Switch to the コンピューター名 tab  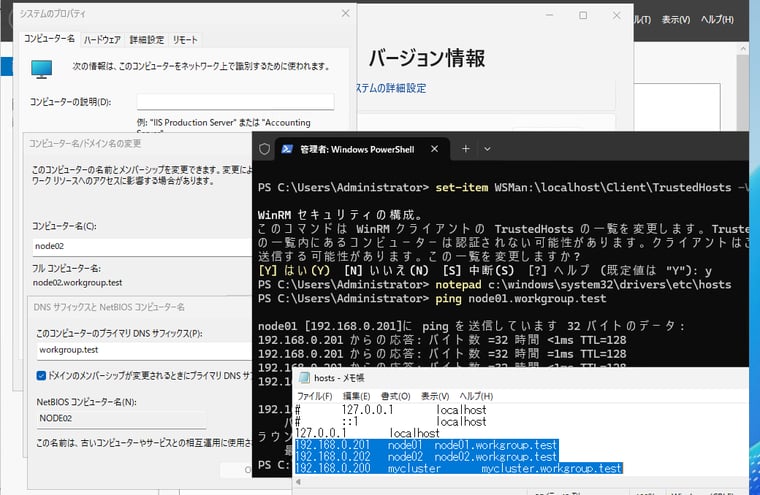point(49,39)
